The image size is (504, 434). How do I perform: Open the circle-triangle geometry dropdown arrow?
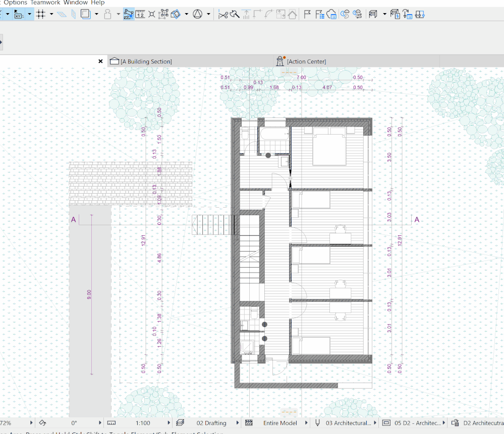208,14
